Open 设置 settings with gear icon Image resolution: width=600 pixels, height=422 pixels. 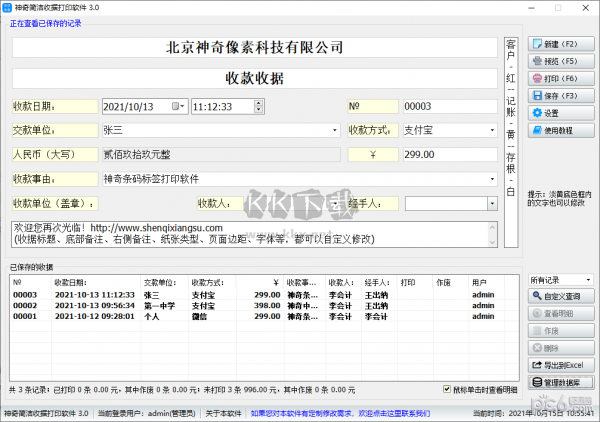556,113
